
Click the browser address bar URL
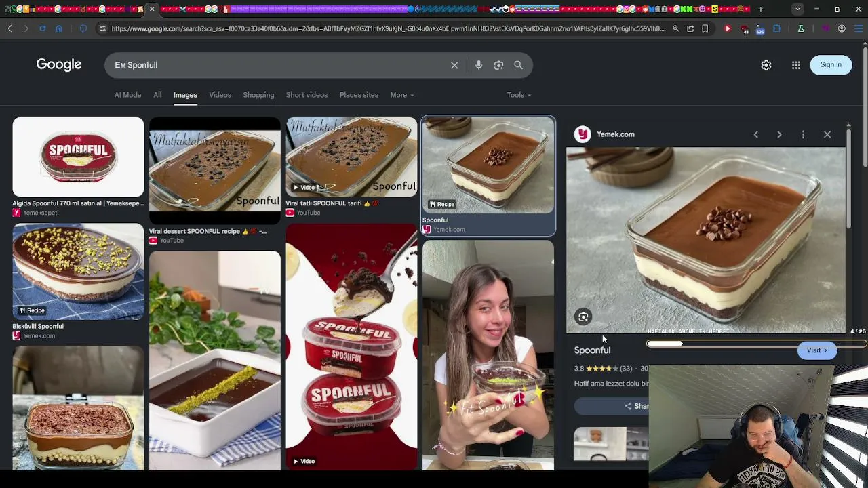(x=388, y=28)
